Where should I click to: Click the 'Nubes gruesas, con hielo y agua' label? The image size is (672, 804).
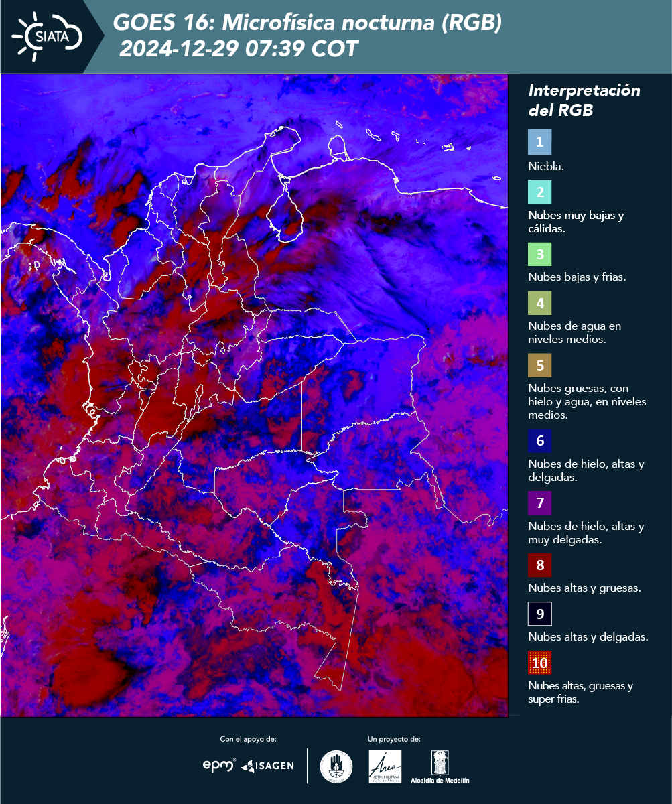tap(587, 401)
